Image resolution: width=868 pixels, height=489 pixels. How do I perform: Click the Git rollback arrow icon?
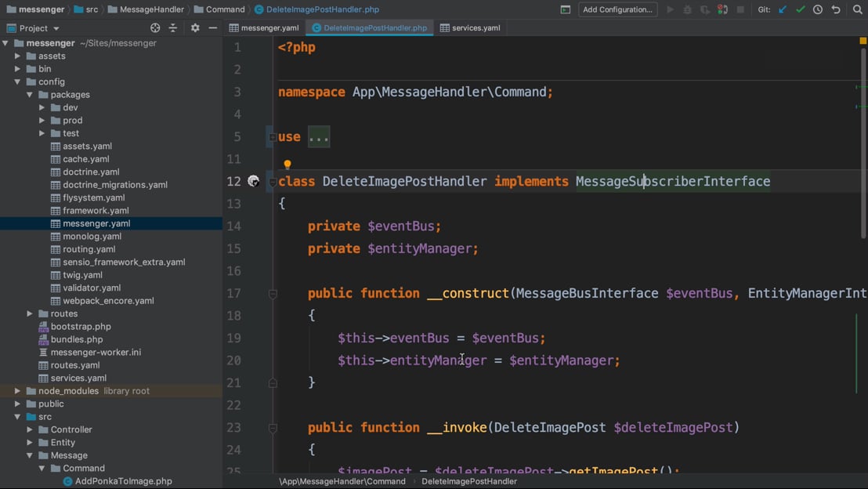click(x=836, y=9)
